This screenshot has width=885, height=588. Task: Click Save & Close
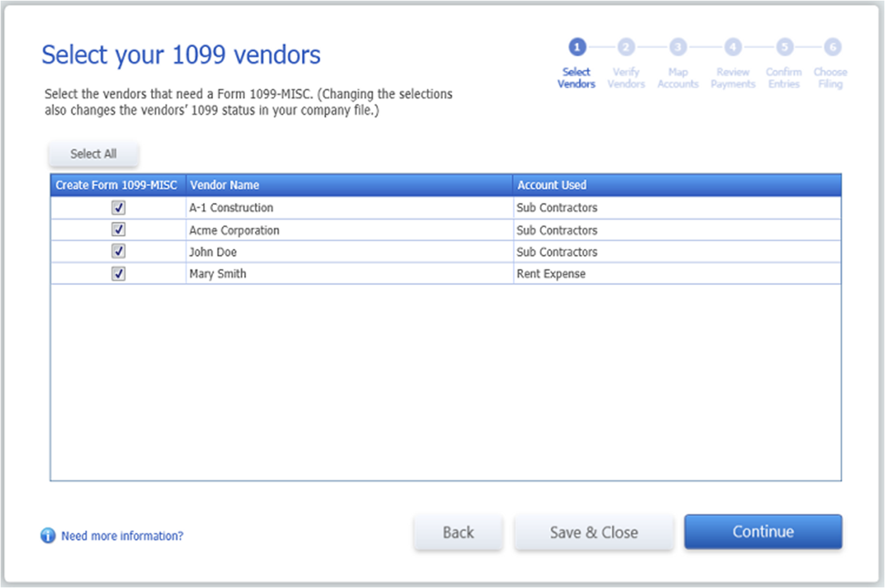point(593,532)
